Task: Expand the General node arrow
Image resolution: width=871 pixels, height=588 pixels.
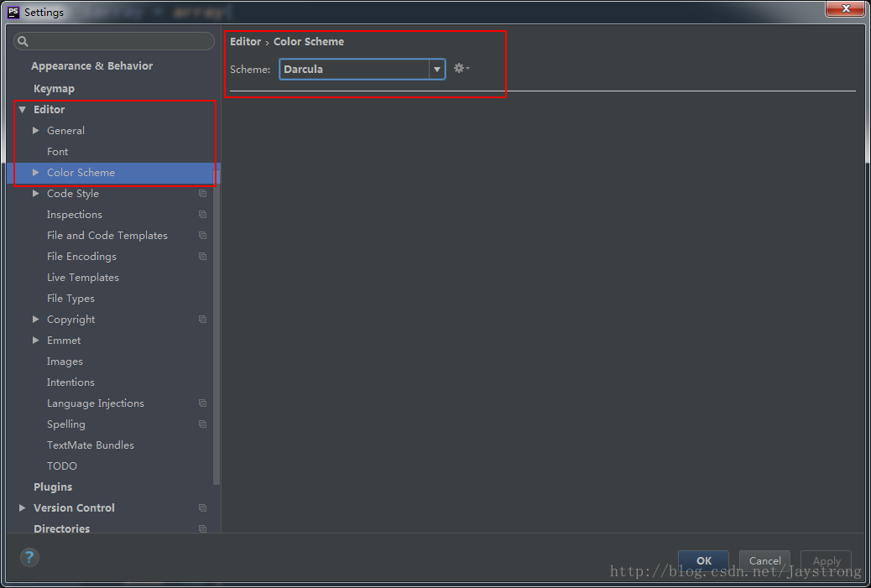Action: (35, 131)
